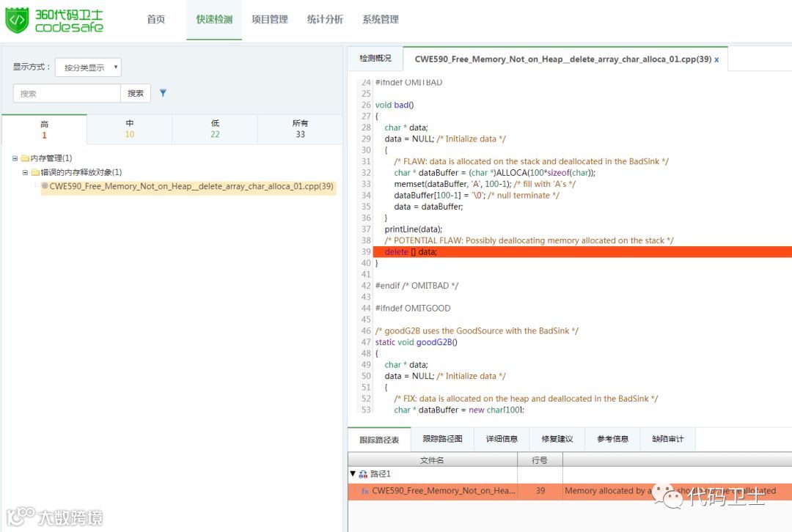Viewport: 792px width, 532px height.
Task: Click the 错误的内存释放对象 folder icon
Action: pos(35,173)
